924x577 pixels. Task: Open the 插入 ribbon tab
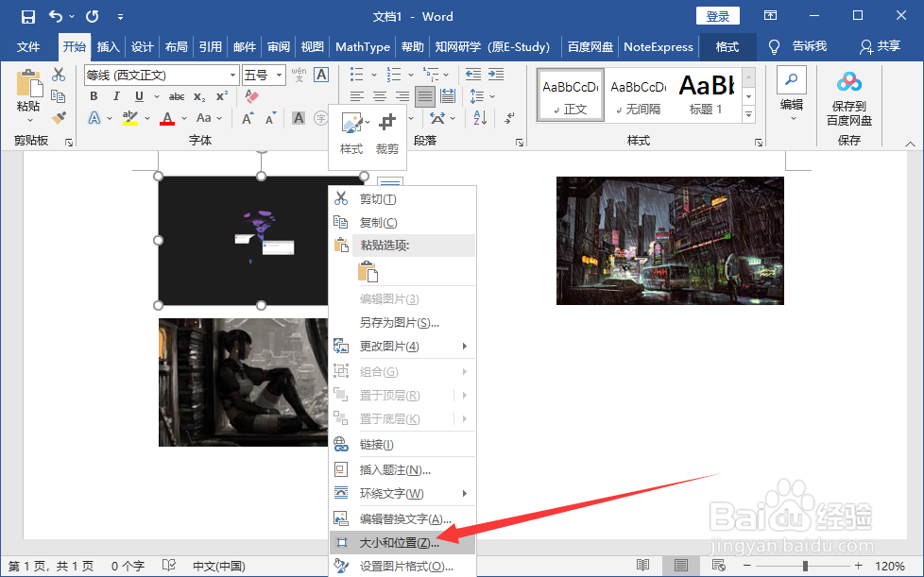108,47
